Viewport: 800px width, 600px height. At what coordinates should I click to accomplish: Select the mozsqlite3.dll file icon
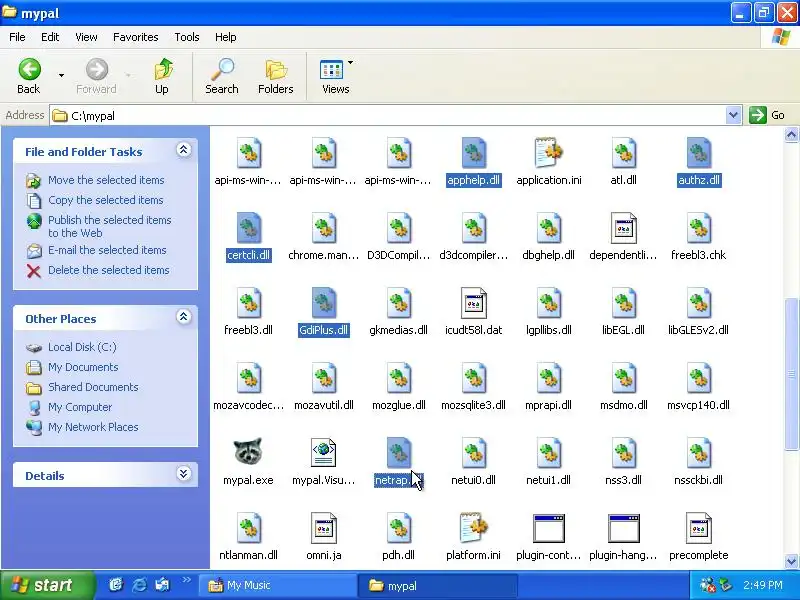coord(473,378)
